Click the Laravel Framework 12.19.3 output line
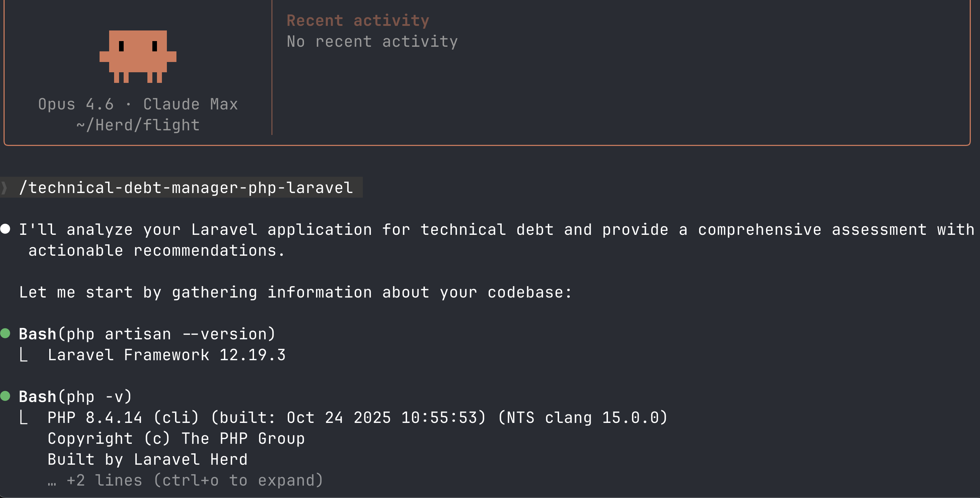Image resolution: width=980 pixels, height=498 pixels. 166,355
